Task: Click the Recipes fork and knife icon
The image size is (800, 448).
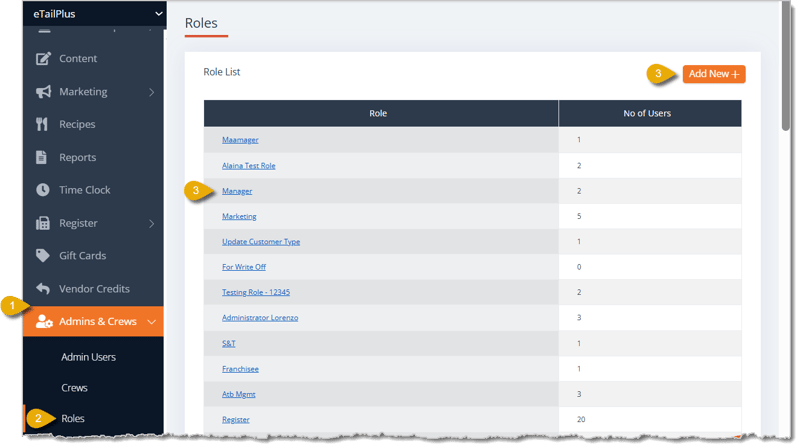Action: point(42,125)
